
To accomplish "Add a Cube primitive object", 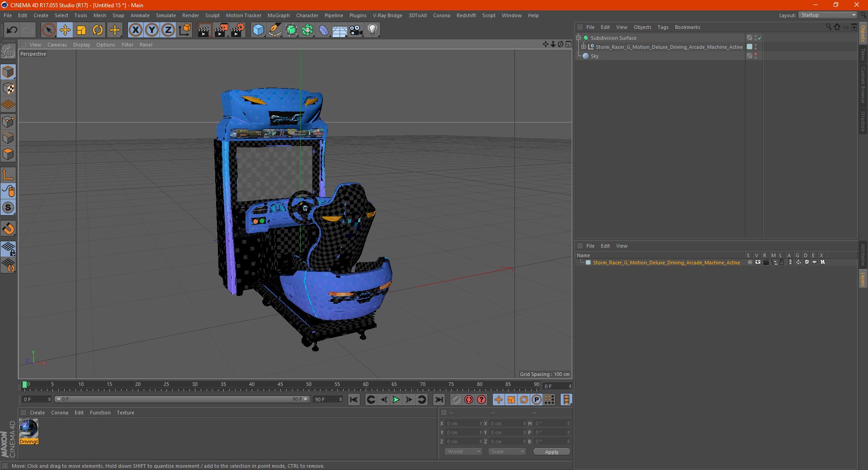I will point(258,30).
